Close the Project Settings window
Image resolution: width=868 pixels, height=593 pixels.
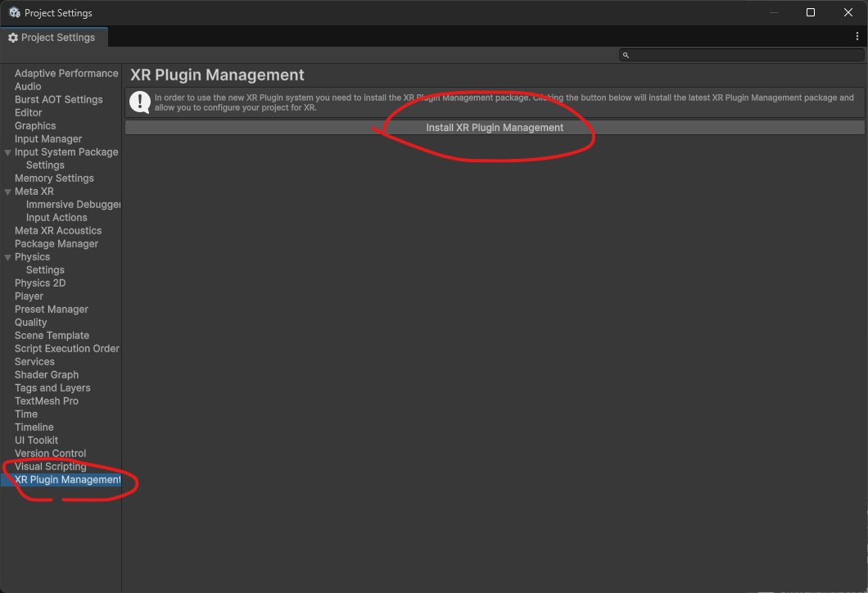coord(848,12)
